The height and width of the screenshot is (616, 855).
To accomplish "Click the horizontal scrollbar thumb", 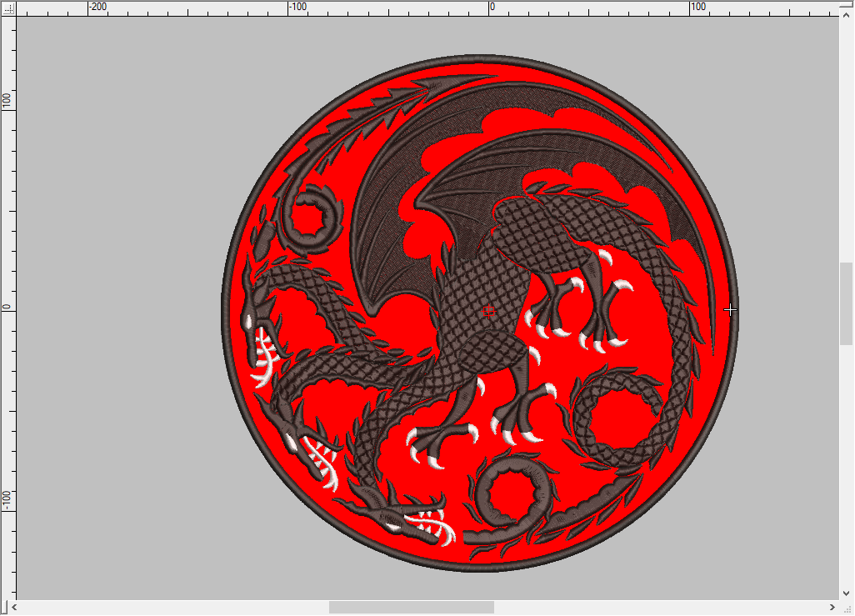I will pyautogui.click(x=412, y=608).
